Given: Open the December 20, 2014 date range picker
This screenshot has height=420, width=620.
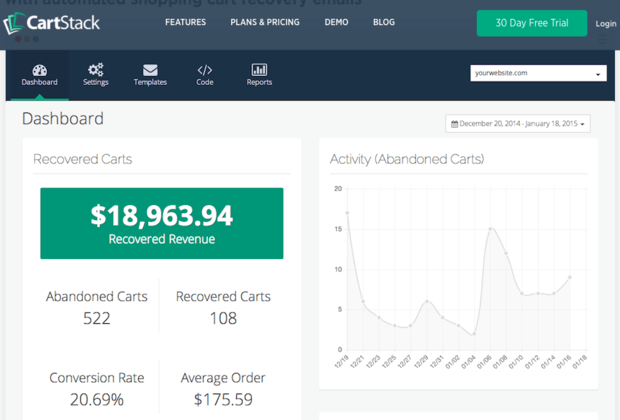Looking at the screenshot, I should click(518, 124).
